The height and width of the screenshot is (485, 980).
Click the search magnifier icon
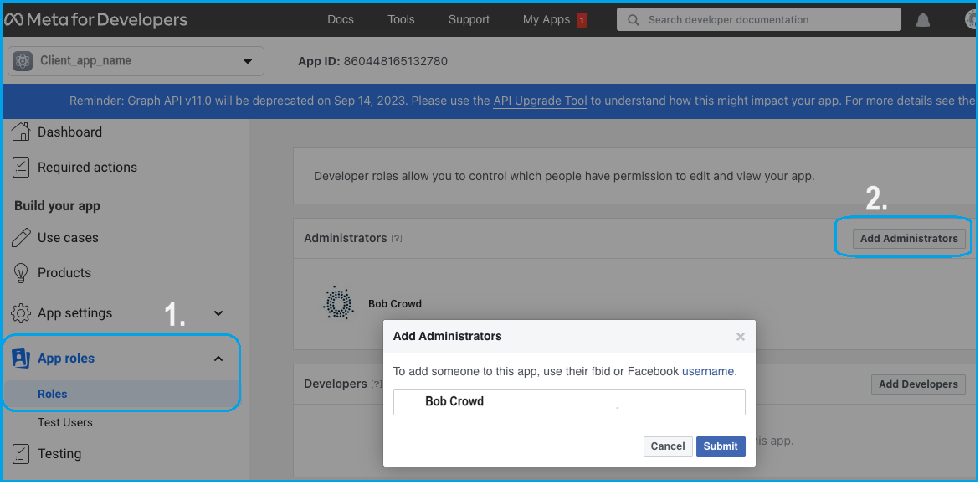point(634,20)
